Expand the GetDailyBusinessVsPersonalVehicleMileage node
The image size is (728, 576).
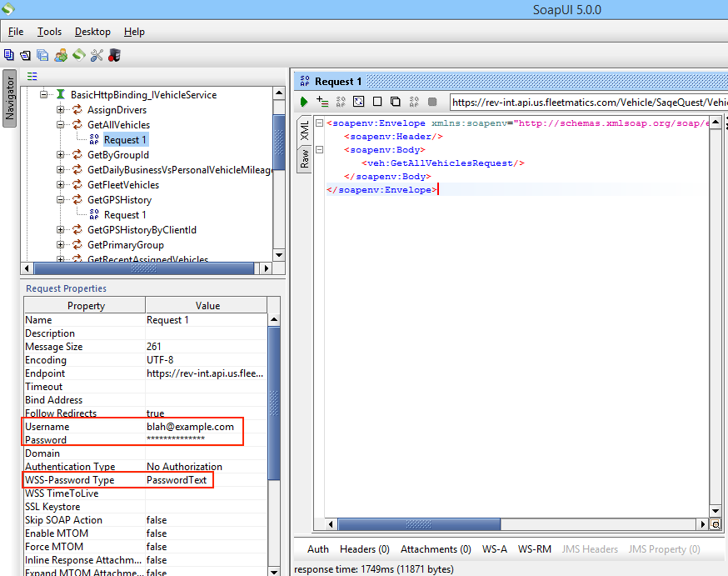[x=60, y=170]
